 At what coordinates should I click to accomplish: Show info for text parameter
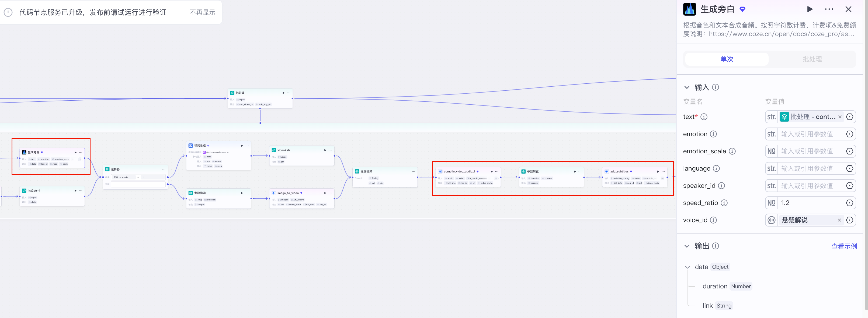pos(704,117)
